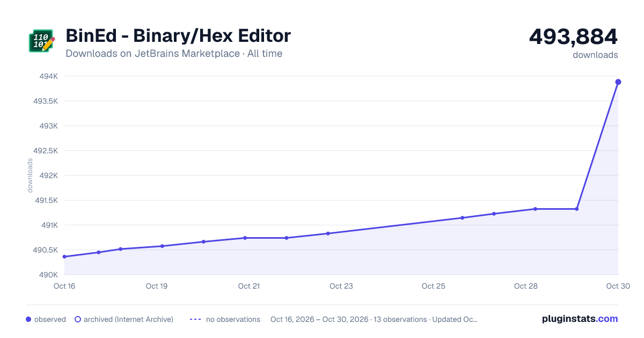Select the Oct 23 data point
The image size is (644, 338).
click(328, 233)
